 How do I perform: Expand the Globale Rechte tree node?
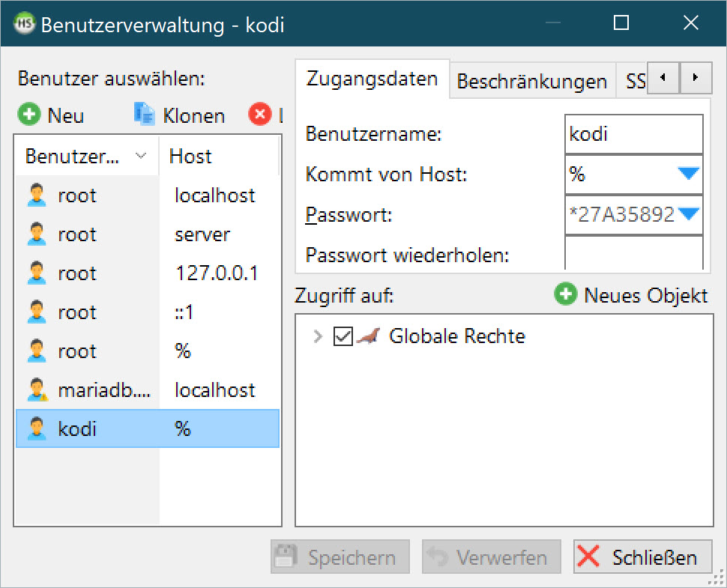(318, 336)
